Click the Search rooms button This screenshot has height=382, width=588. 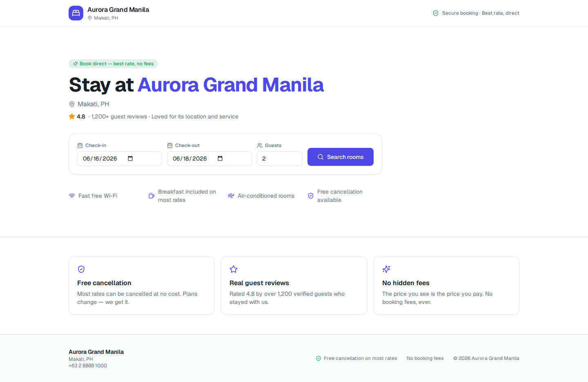(341, 157)
